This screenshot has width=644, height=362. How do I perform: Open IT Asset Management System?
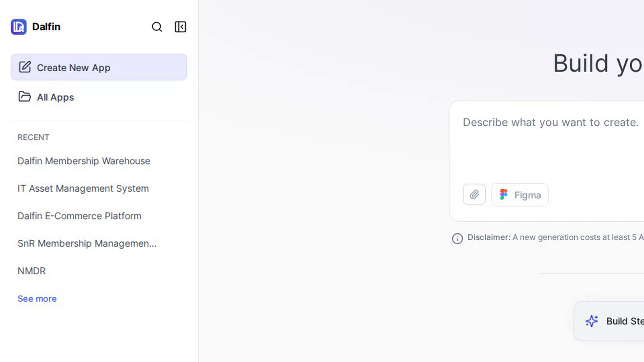pos(83,188)
